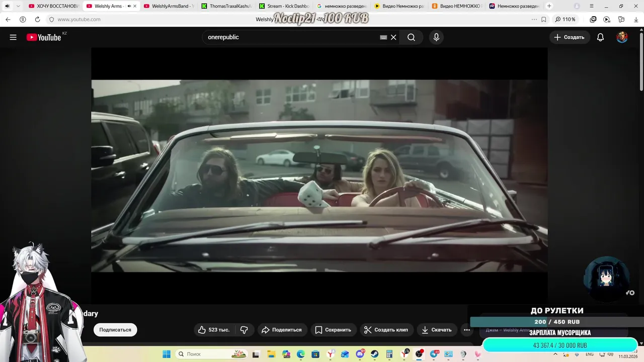Screen dimensions: 644x362
Task: Open OBS Studio from taskbar
Action: tap(419, 354)
